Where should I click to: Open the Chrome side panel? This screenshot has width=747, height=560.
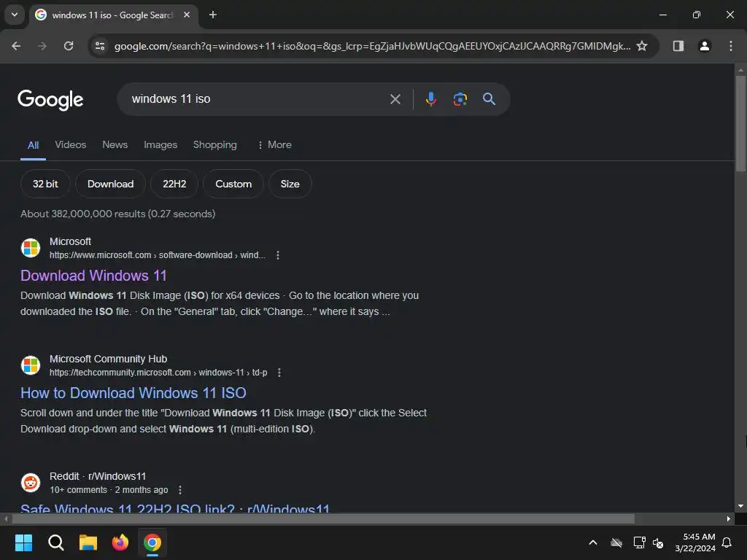[x=678, y=46]
